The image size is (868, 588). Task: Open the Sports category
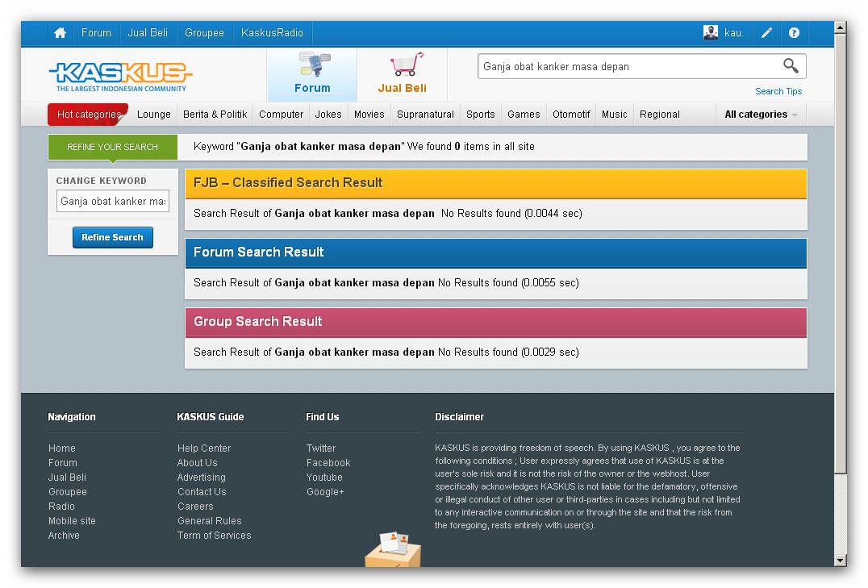[x=481, y=115]
